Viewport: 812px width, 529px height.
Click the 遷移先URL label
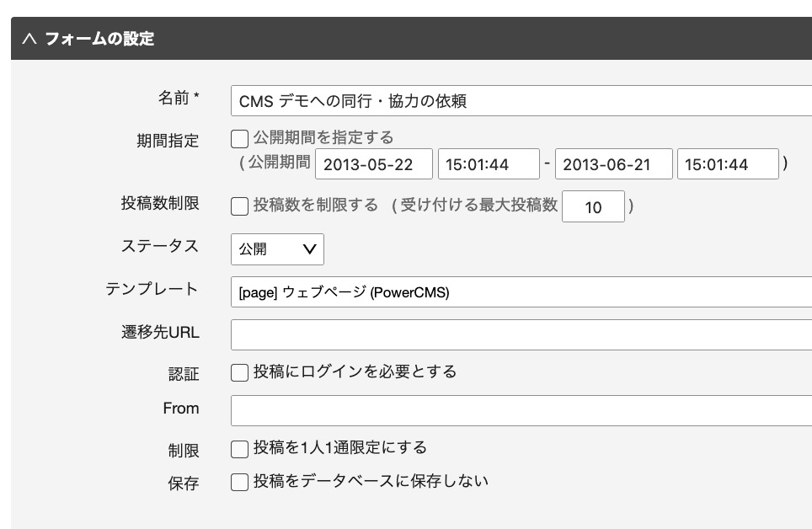tap(160, 332)
